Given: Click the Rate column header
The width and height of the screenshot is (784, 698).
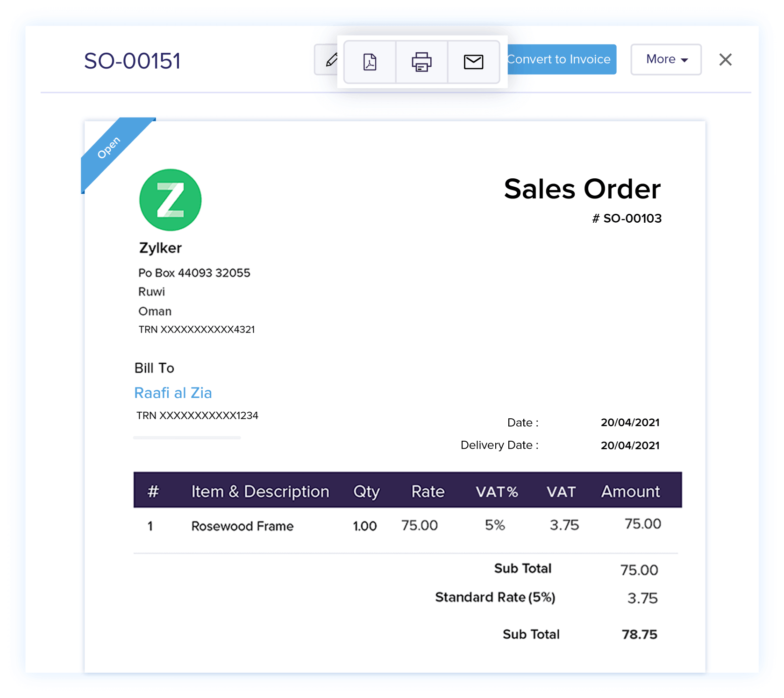Looking at the screenshot, I should [428, 491].
